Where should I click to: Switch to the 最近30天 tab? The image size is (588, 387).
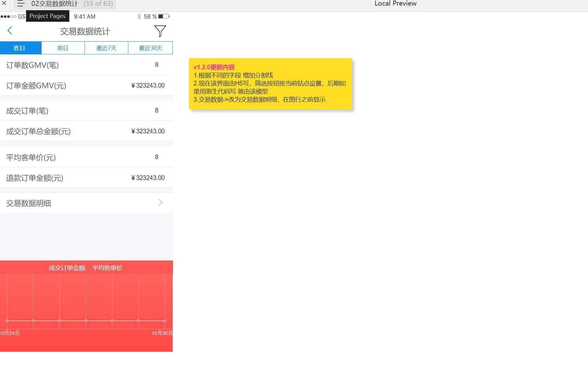coord(150,48)
